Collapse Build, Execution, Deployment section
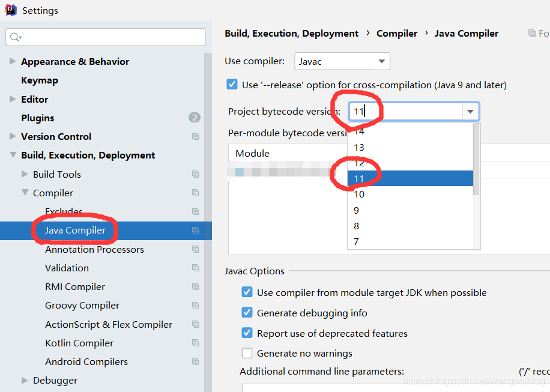The image size is (550, 392). click(13, 155)
